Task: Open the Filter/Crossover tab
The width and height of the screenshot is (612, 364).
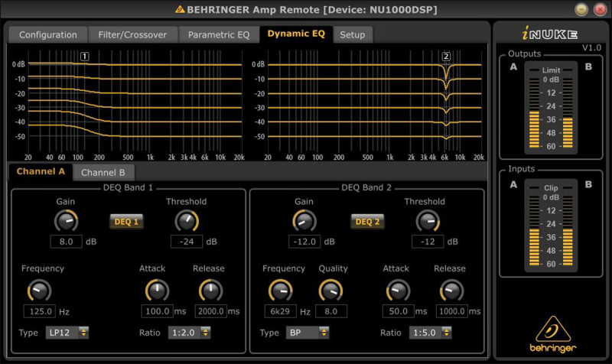Action: (x=133, y=34)
